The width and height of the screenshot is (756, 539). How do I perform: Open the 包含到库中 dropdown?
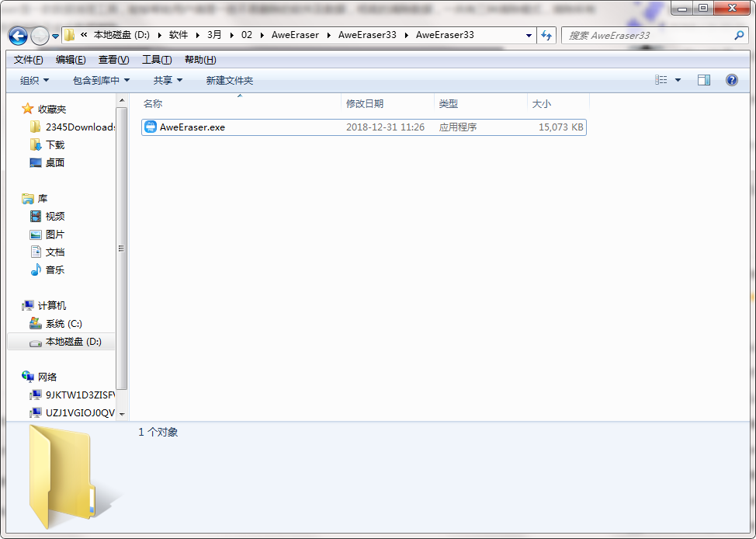pos(101,81)
